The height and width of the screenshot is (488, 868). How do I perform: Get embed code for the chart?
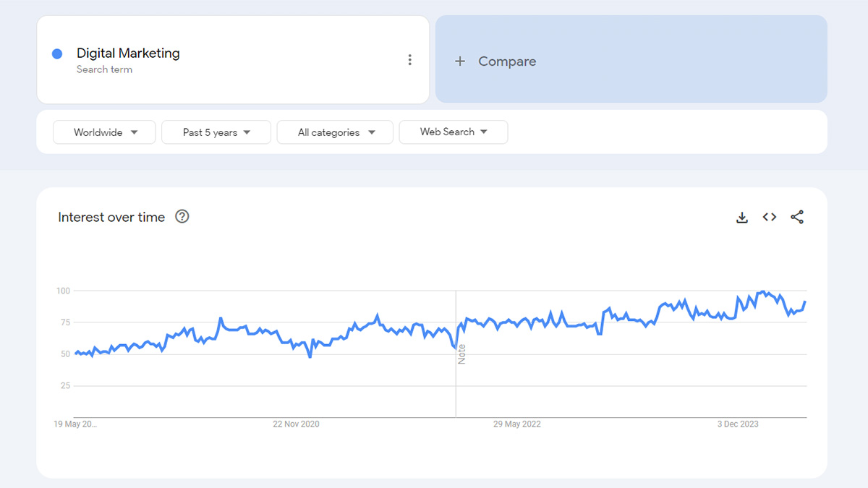pyautogui.click(x=770, y=217)
